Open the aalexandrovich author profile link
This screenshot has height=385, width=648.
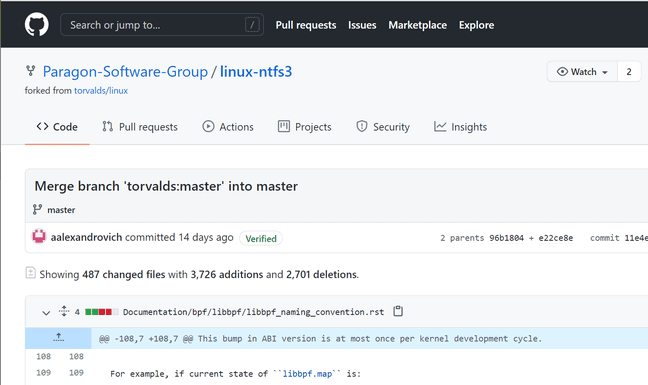86,237
